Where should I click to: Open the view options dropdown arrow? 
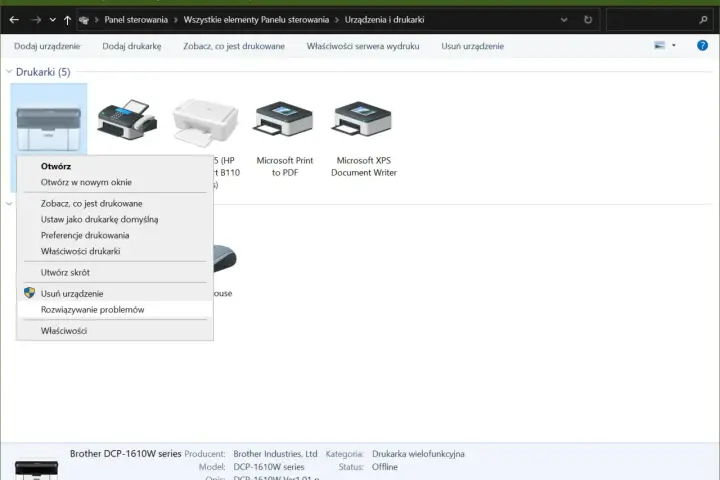coord(674,45)
